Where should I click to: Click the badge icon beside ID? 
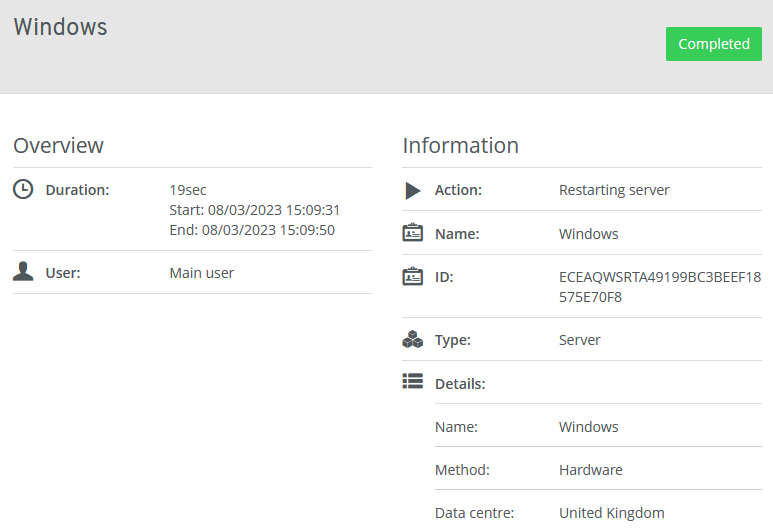pos(412,276)
